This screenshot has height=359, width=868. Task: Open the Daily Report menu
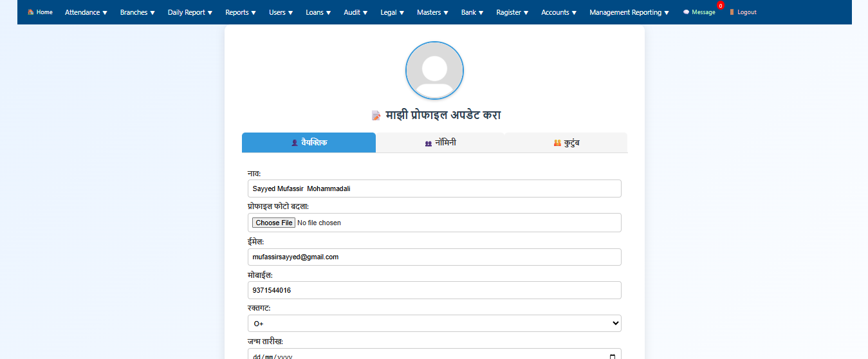click(190, 12)
